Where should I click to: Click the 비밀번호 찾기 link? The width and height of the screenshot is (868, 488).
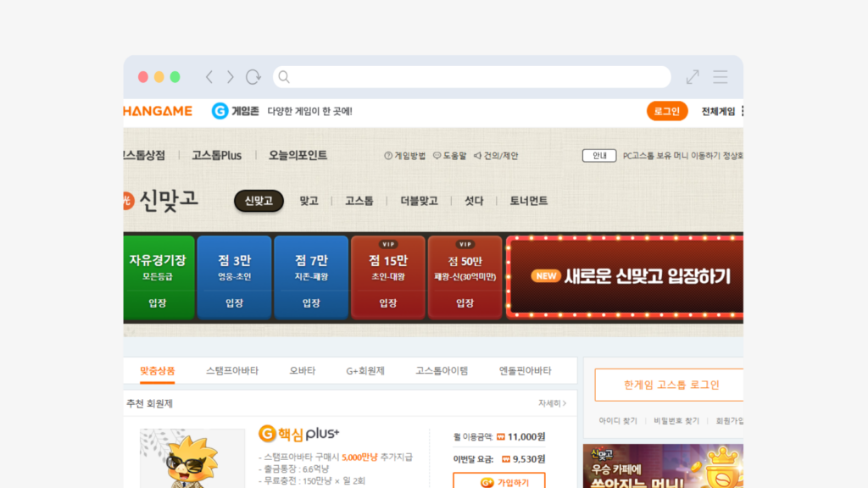tap(676, 421)
